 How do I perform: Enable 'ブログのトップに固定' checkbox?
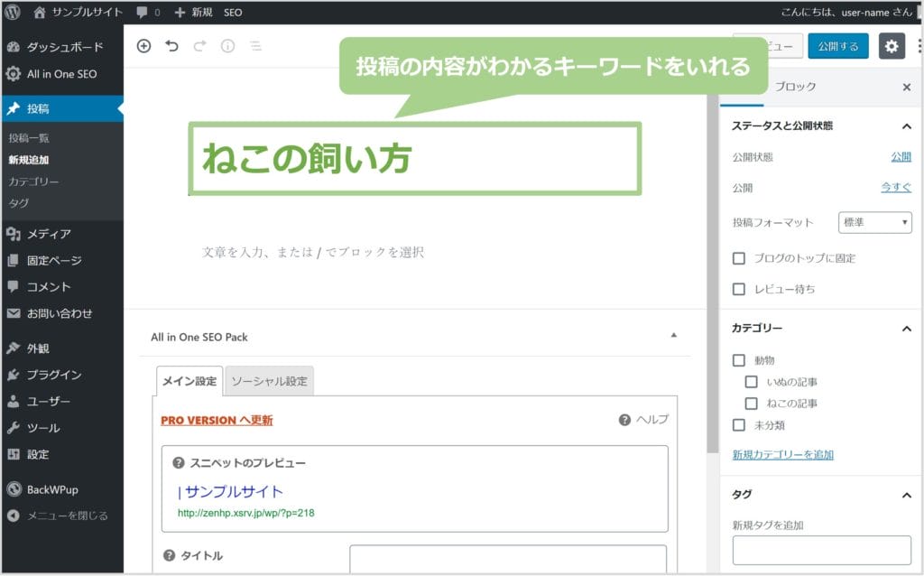[739, 258]
